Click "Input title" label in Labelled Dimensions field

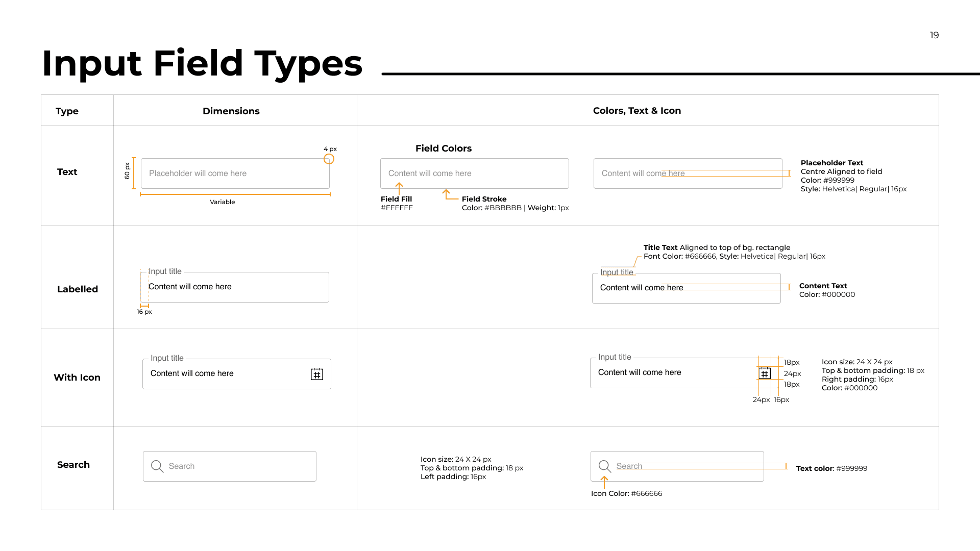[165, 271]
